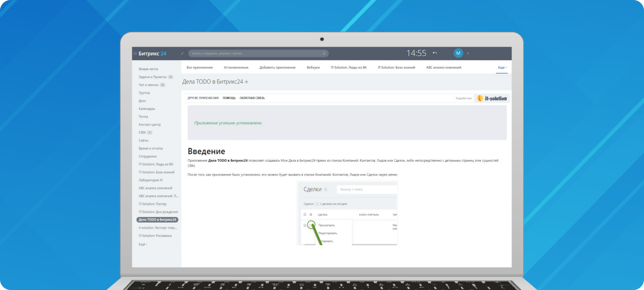Open Контакт-центр in sidebar

pos(149,125)
